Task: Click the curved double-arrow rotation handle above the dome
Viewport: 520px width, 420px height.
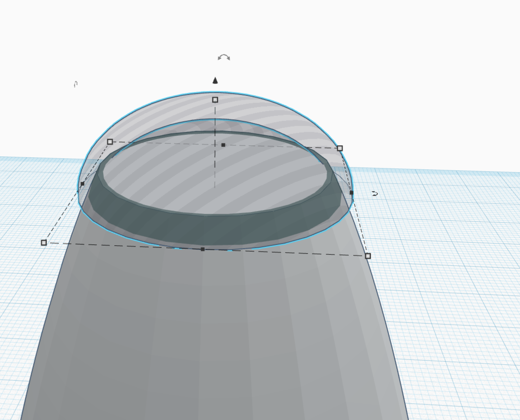Action: (x=224, y=57)
